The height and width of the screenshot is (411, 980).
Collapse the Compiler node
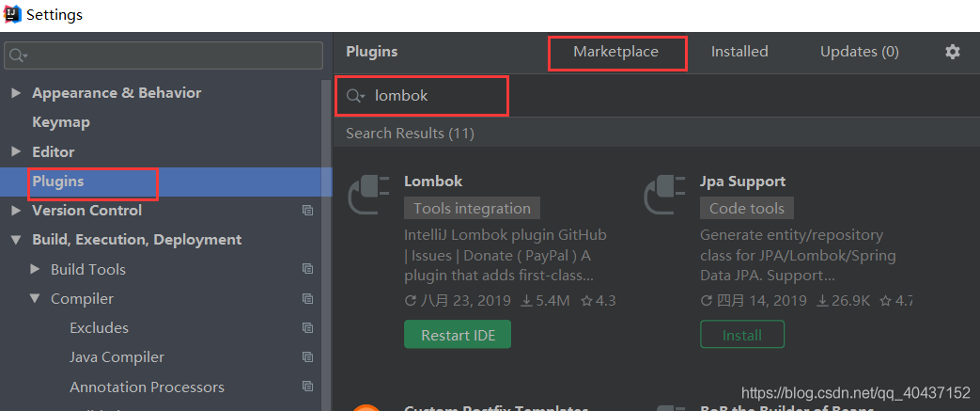(x=35, y=299)
